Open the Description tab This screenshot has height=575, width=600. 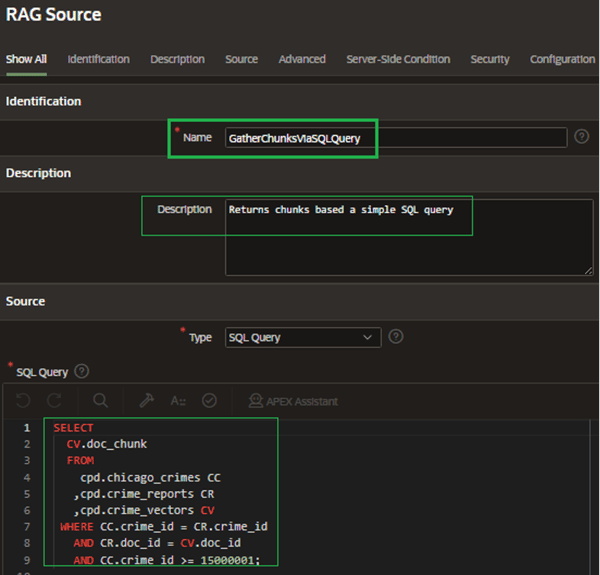tap(177, 59)
